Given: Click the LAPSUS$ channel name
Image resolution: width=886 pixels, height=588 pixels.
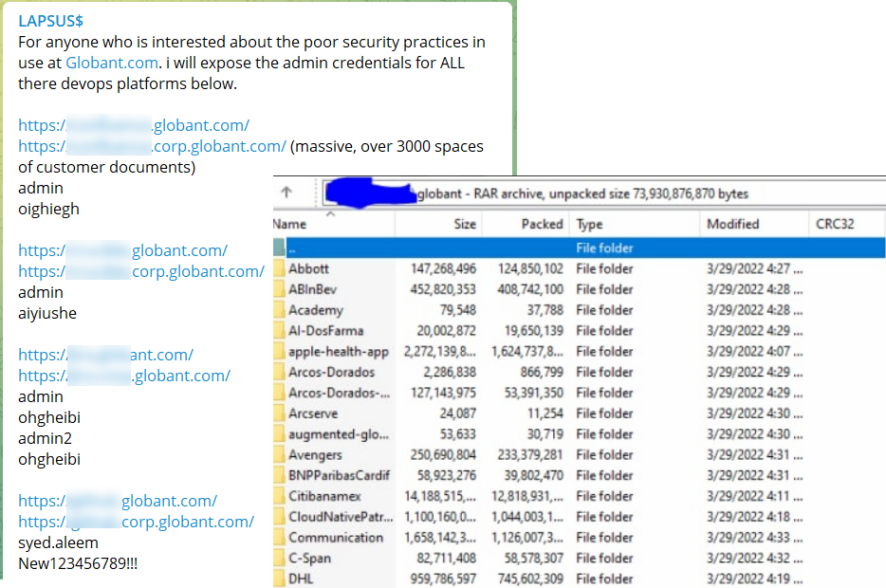Looking at the screenshot, I should pyautogui.click(x=51, y=21).
